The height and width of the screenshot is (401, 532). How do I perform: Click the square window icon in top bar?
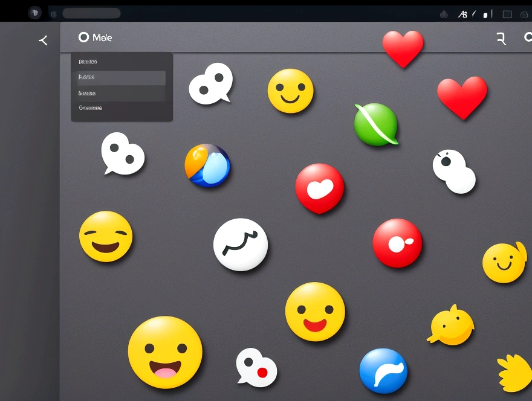tap(507, 14)
